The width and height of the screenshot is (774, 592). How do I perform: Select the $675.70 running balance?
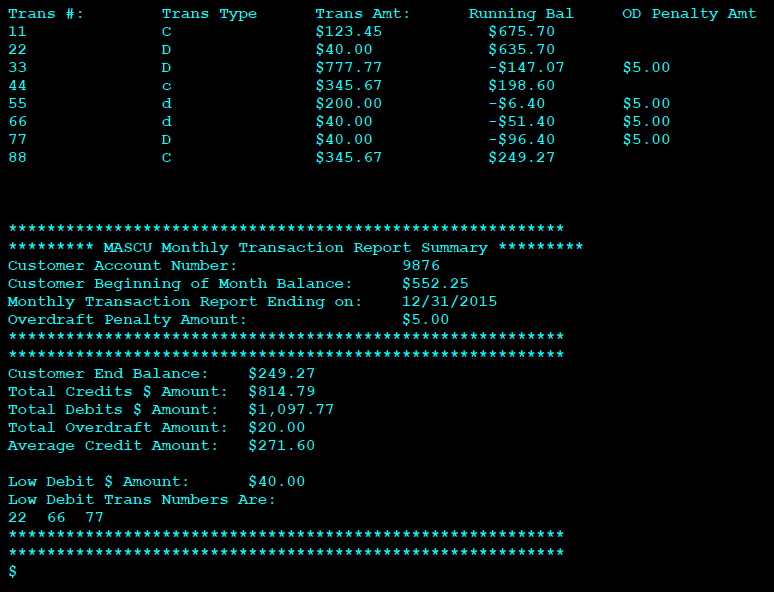pos(521,32)
